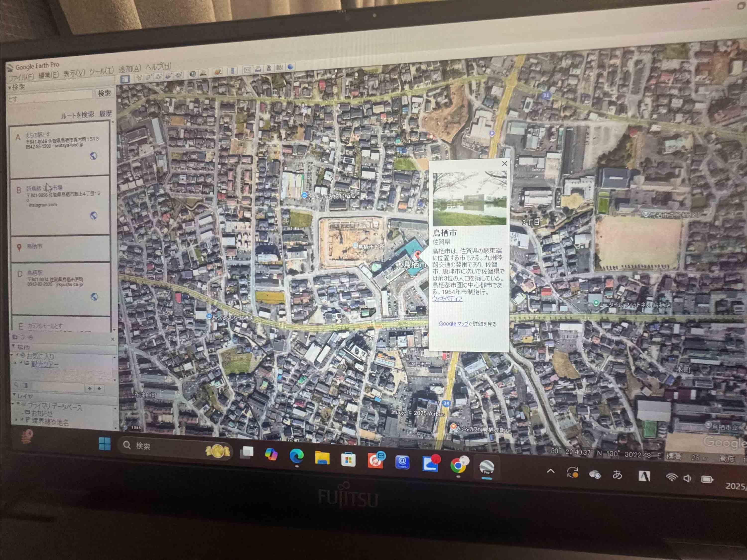
Task: Click the 検索 search button
Action: tap(104, 94)
